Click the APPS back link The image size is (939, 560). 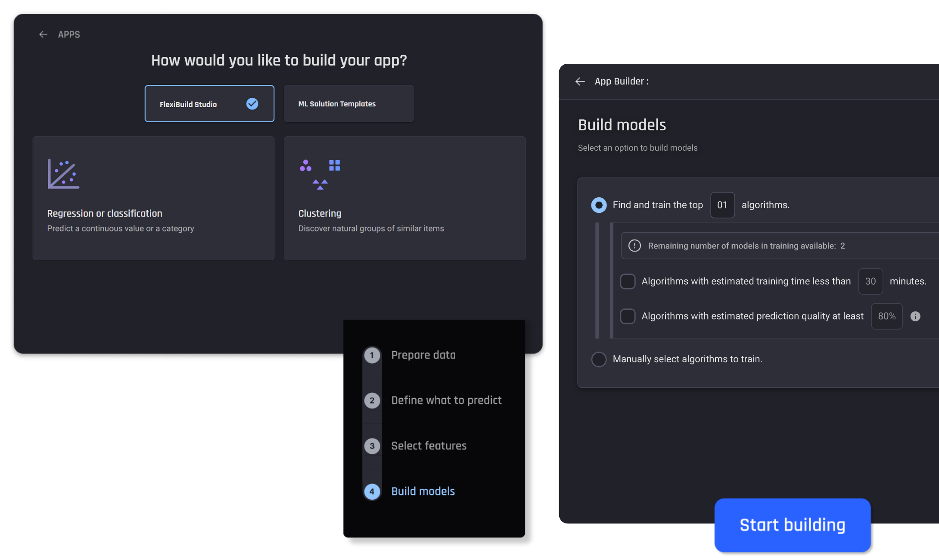tap(69, 34)
